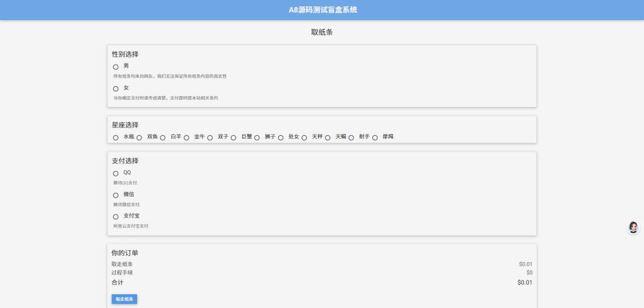
Task: Click the 腾讯微信支付 description text
Action: pos(127,204)
